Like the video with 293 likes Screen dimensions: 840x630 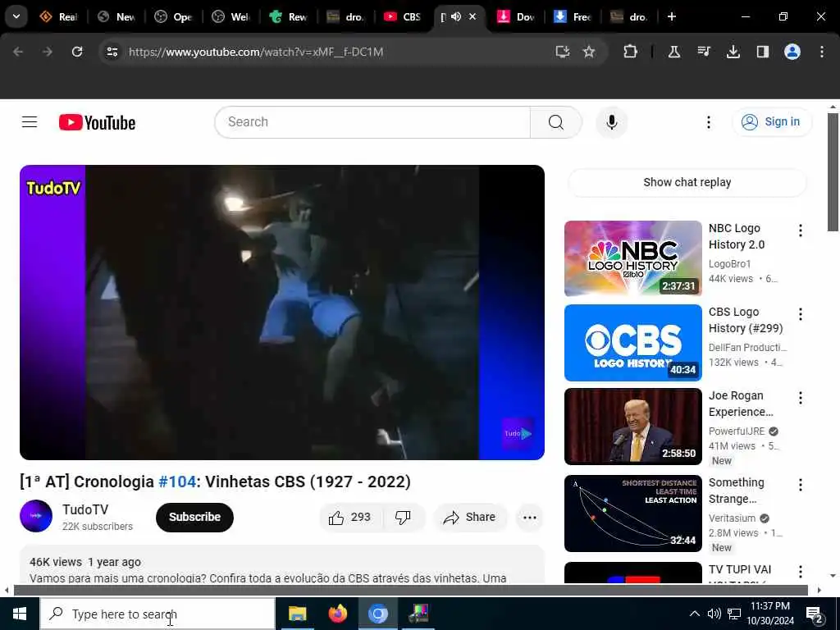[351, 518]
